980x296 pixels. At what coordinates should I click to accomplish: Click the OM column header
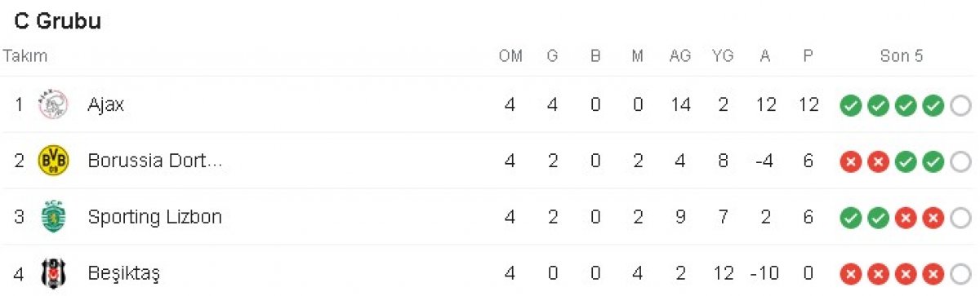click(510, 56)
